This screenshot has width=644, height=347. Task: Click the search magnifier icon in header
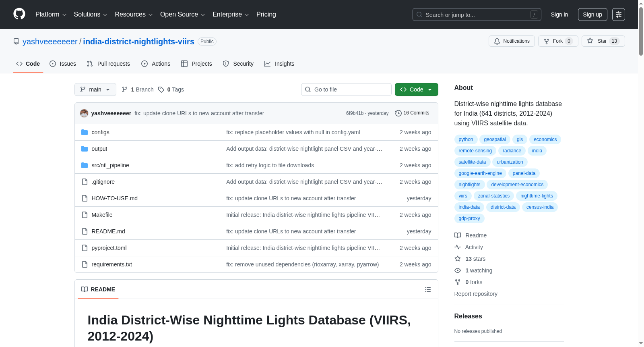(x=419, y=15)
